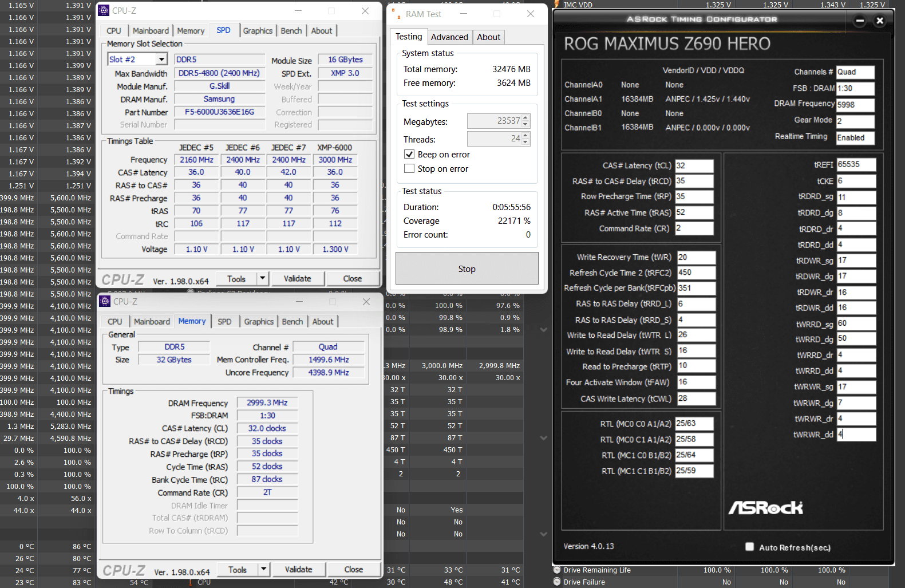The height and width of the screenshot is (588, 905).
Task: Enable Auto Refresh(sec) checkbox in Timing Configurator
Action: coord(749,547)
